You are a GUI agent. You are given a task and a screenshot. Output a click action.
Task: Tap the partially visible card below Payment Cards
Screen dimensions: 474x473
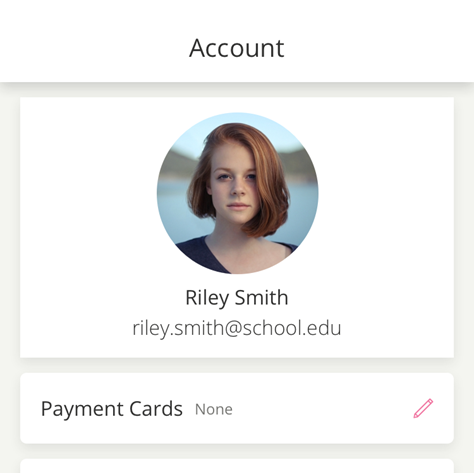[237, 466]
